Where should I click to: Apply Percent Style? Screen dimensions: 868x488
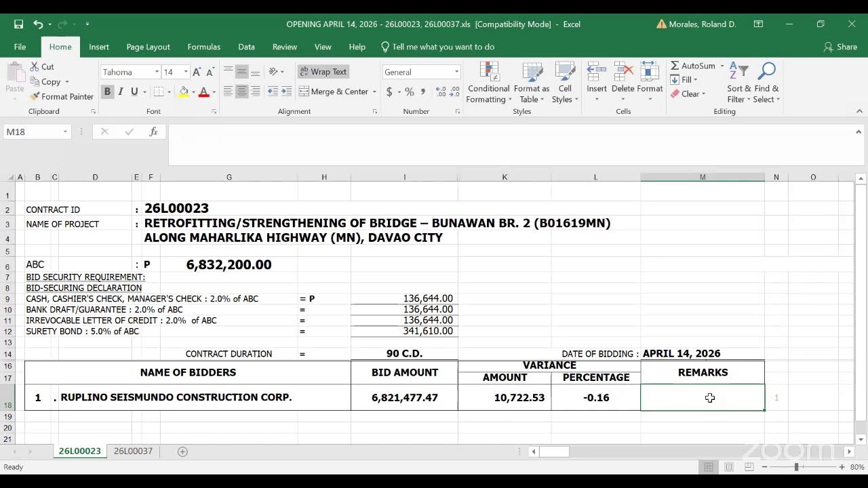(410, 91)
